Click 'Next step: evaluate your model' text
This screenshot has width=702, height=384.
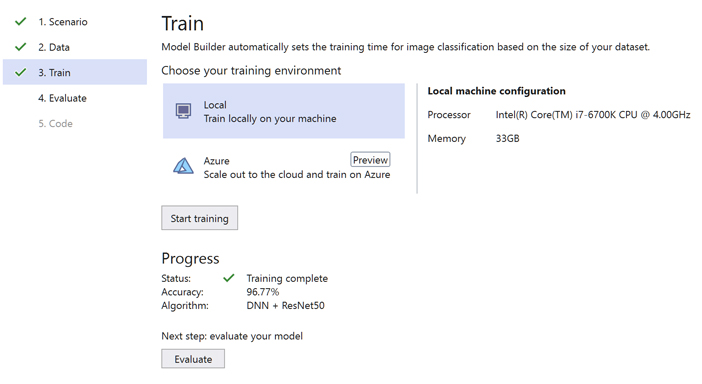232,336
